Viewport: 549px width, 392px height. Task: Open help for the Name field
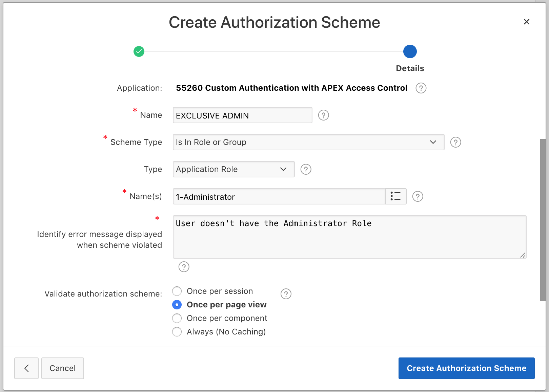point(323,115)
